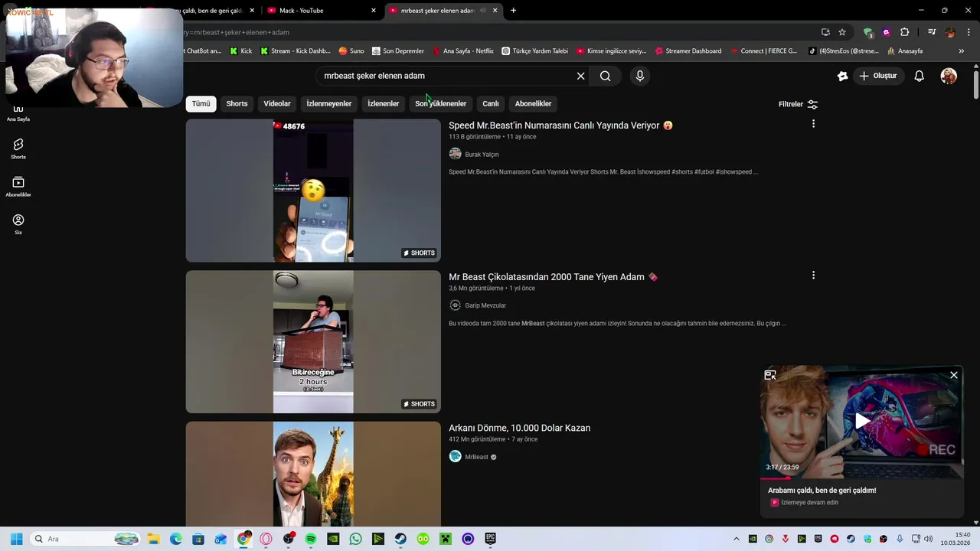Open the Windows Start menu

click(x=16, y=539)
